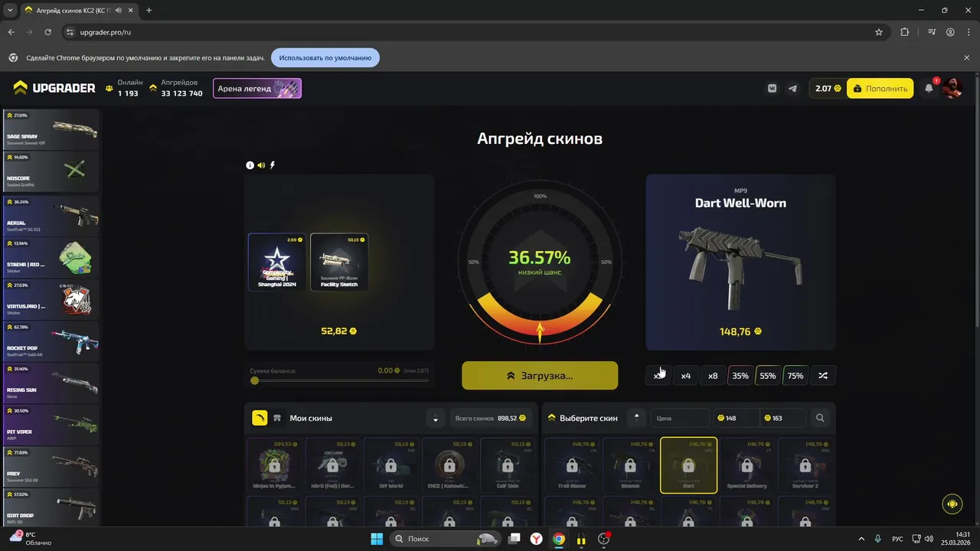Select the Calf Skin card
Viewport: 980px width, 551px height.
point(508,465)
